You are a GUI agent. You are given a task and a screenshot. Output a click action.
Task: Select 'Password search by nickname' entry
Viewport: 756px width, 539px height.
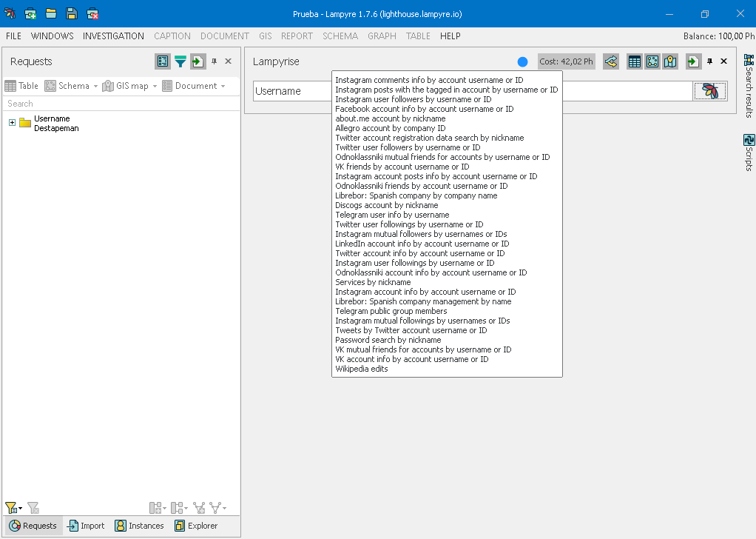pyautogui.click(x=388, y=340)
